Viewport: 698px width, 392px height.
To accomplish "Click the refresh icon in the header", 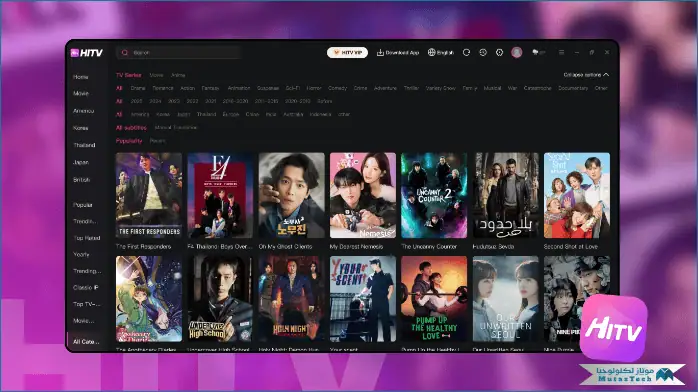I will point(466,53).
